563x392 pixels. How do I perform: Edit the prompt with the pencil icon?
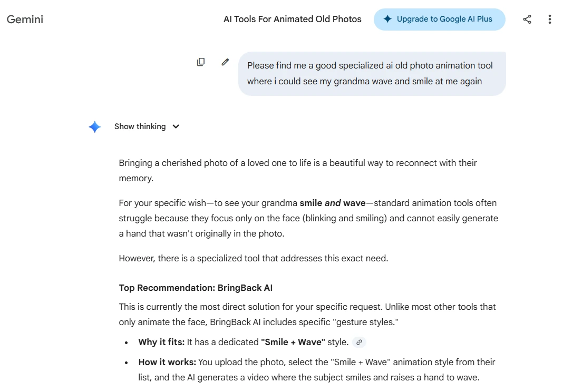(x=225, y=62)
